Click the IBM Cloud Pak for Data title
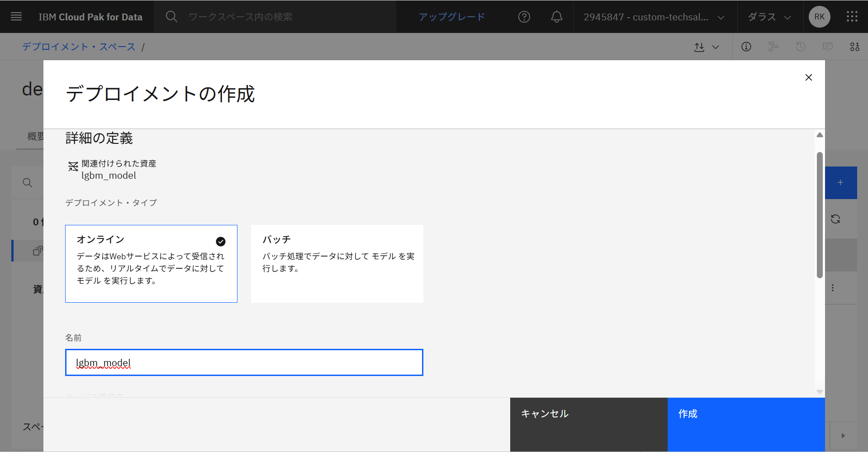This screenshot has height=452, width=868. 90,17
